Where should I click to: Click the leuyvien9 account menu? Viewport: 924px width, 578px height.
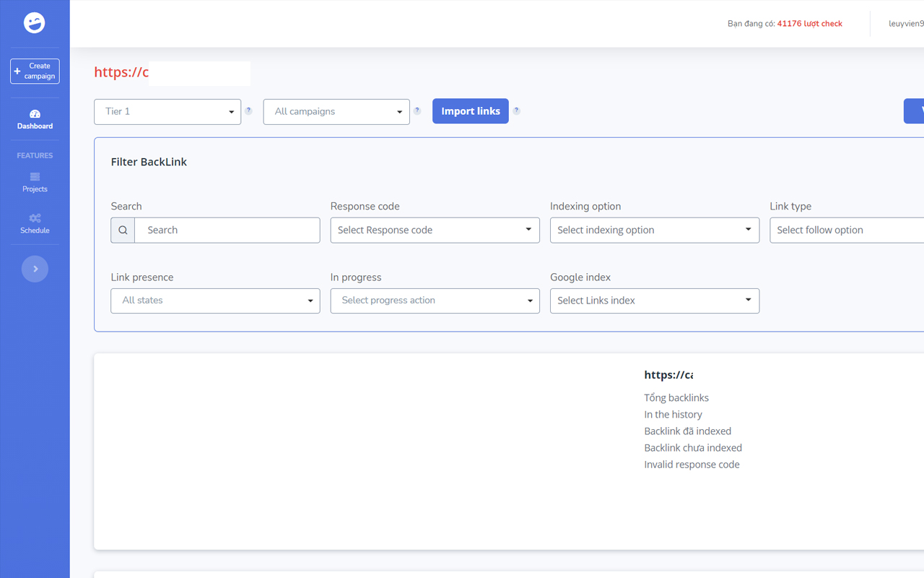(x=906, y=23)
